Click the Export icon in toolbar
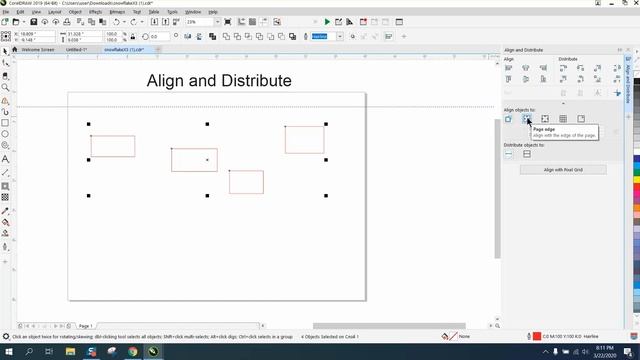The height and width of the screenshot is (360, 640). 165,22
